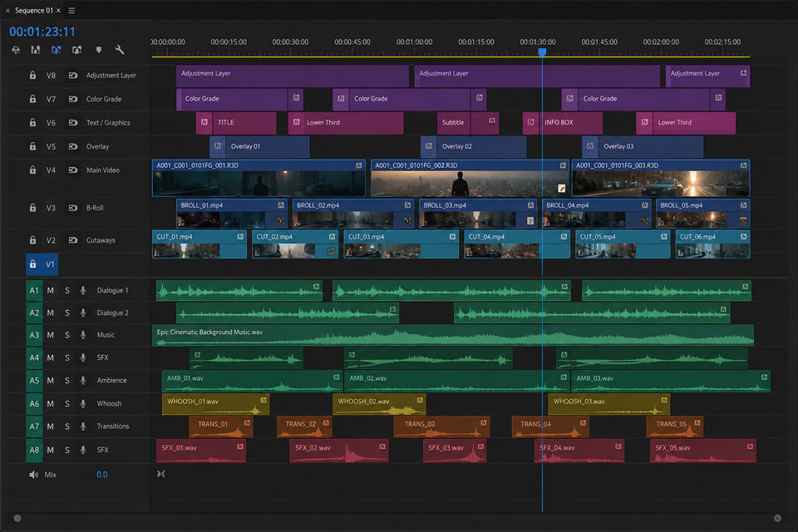Viewport: 798px width, 532px height.
Task: Select the Epic Cinematic Background Music.wav clip
Action: [453, 336]
